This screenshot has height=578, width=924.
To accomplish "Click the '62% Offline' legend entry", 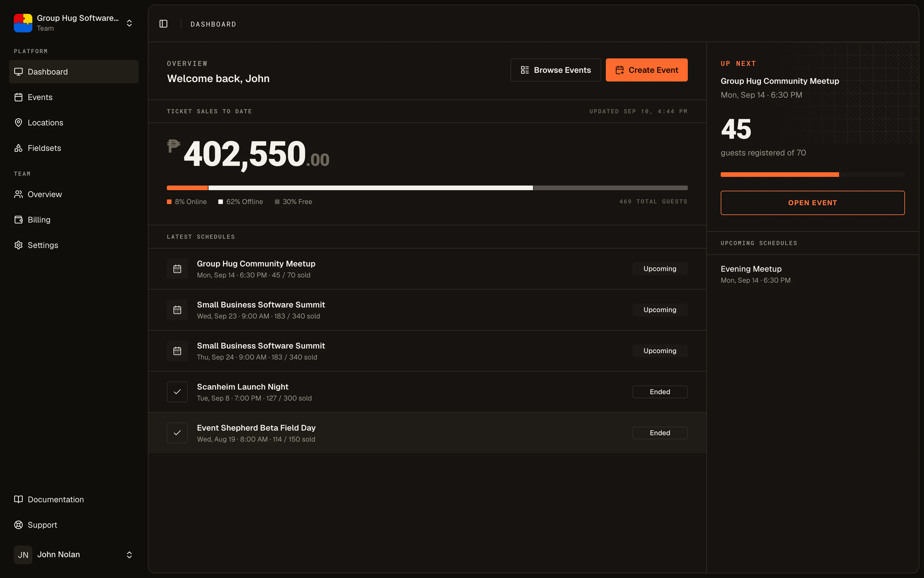I will [241, 201].
